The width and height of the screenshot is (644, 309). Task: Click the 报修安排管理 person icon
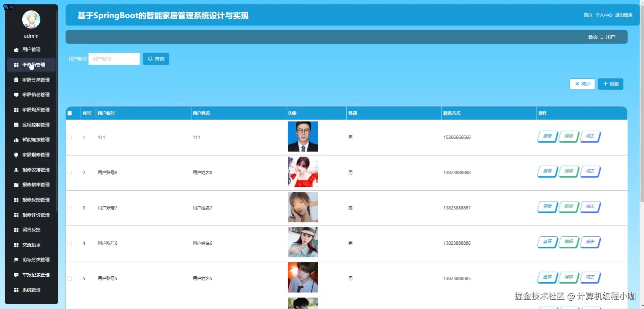tap(16, 170)
